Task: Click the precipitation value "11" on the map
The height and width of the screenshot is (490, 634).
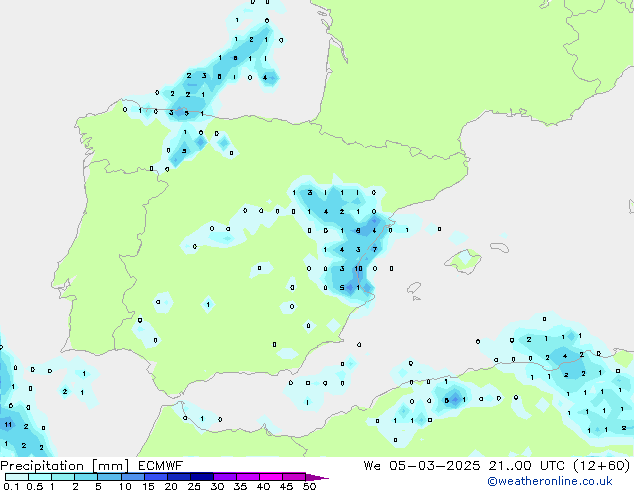Action: point(8,425)
